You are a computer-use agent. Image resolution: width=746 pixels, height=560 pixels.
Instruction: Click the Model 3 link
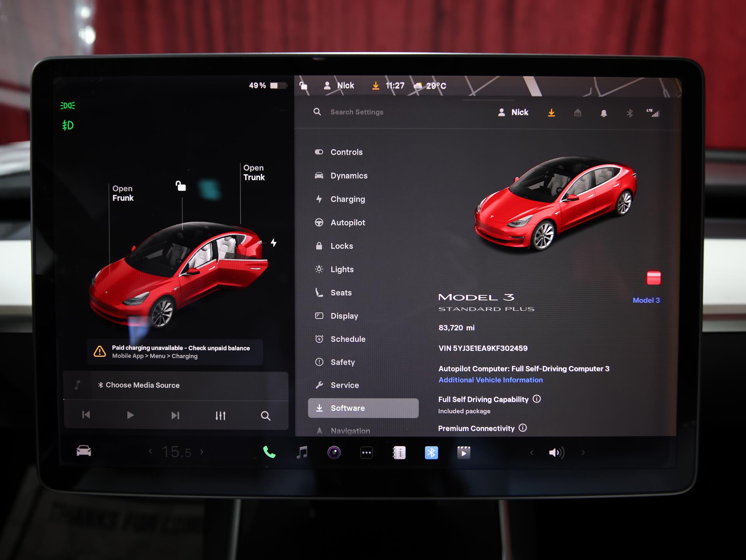click(646, 300)
